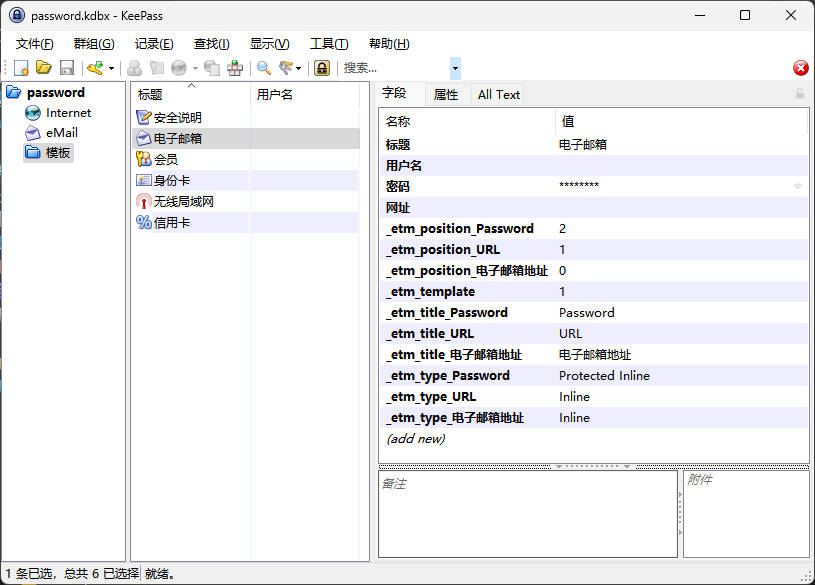Screen dimensions: 815x585
Task: Click the red close icon beside search
Action: (x=800, y=68)
